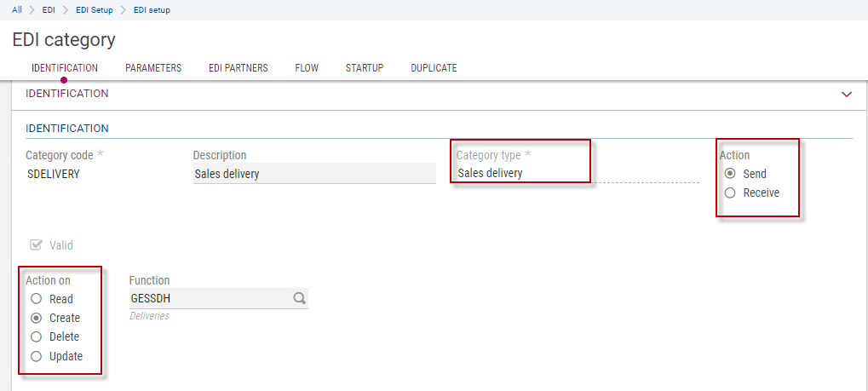This screenshot has width=868, height=391.
Task: Select the Receive action radio button
Action: 729,193
